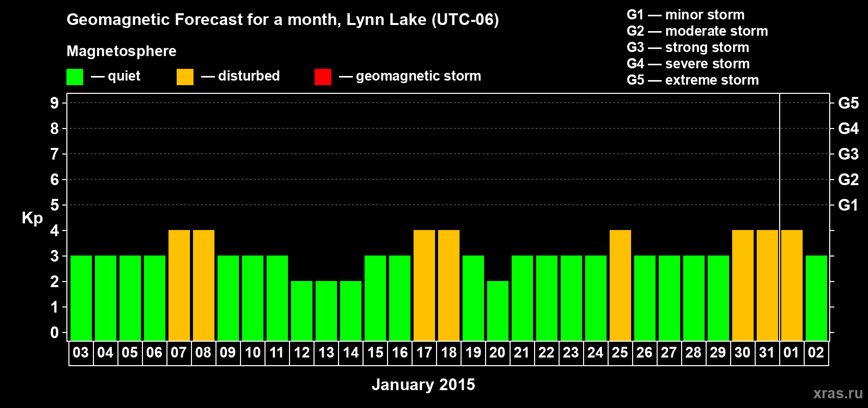Click the 'G1' label on right axis
Image resolution: width=868 pixels, height=408 pixels.
848,205
